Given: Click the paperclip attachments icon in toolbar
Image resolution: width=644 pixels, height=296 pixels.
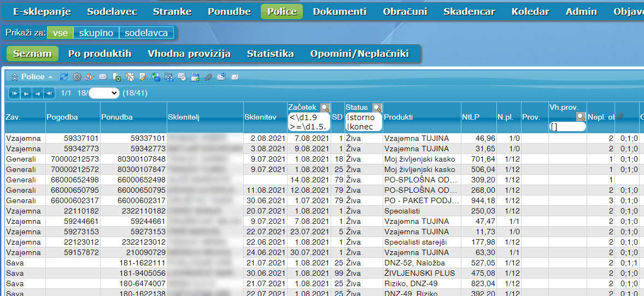Looking at the screenshot, I should click(x=208, y=77).
